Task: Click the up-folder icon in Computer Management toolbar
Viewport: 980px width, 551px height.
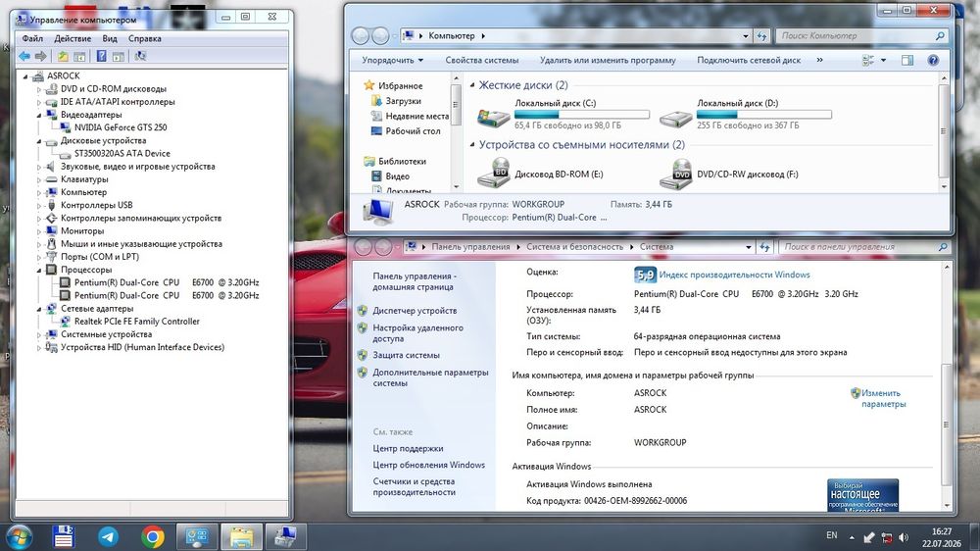Action: click(63, 56)
